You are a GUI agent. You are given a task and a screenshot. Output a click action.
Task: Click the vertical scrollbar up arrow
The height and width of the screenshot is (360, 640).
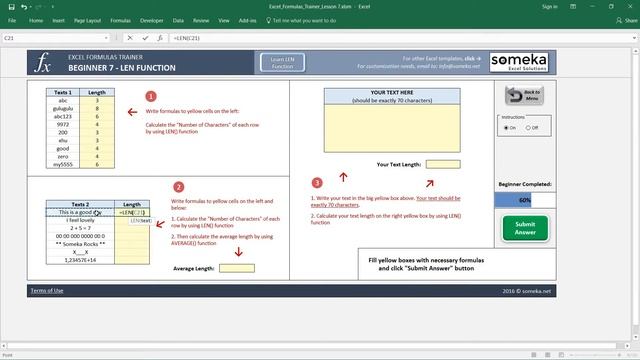[635, 51]
